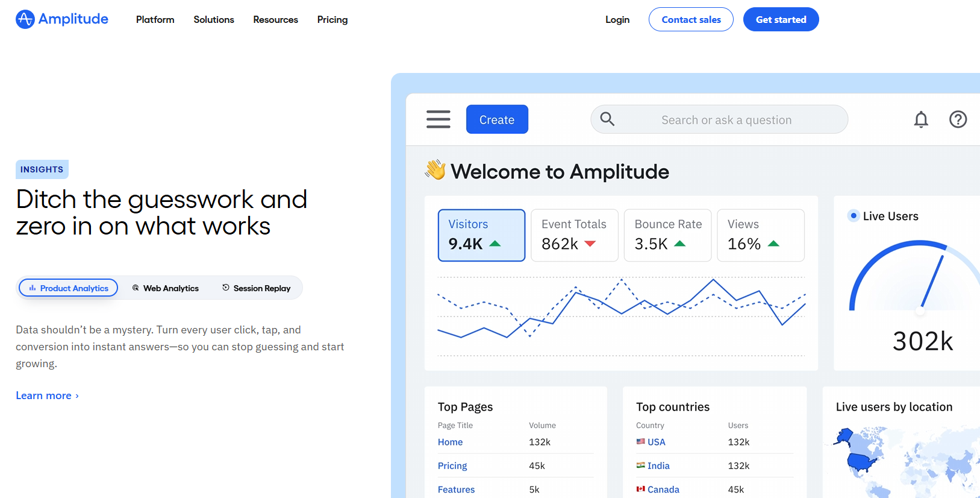This screenshot has height=498, width=980.
Task: Open the Resources menu
Action: coord(276,19)
